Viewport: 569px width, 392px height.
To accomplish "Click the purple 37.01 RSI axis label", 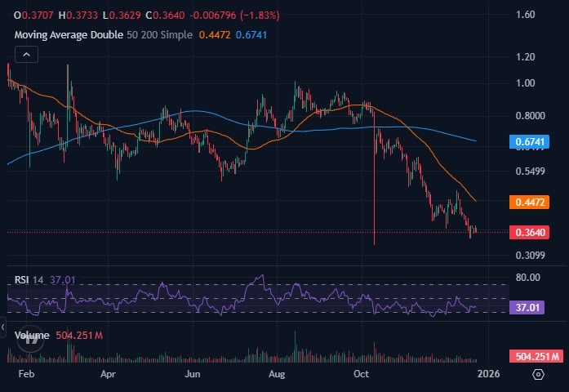I will coord(534,307).
